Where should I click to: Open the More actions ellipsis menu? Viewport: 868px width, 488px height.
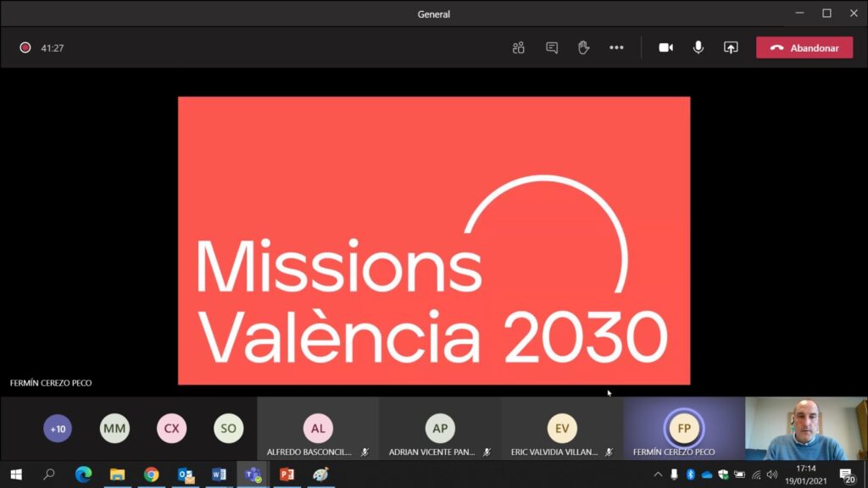[616, 47]
